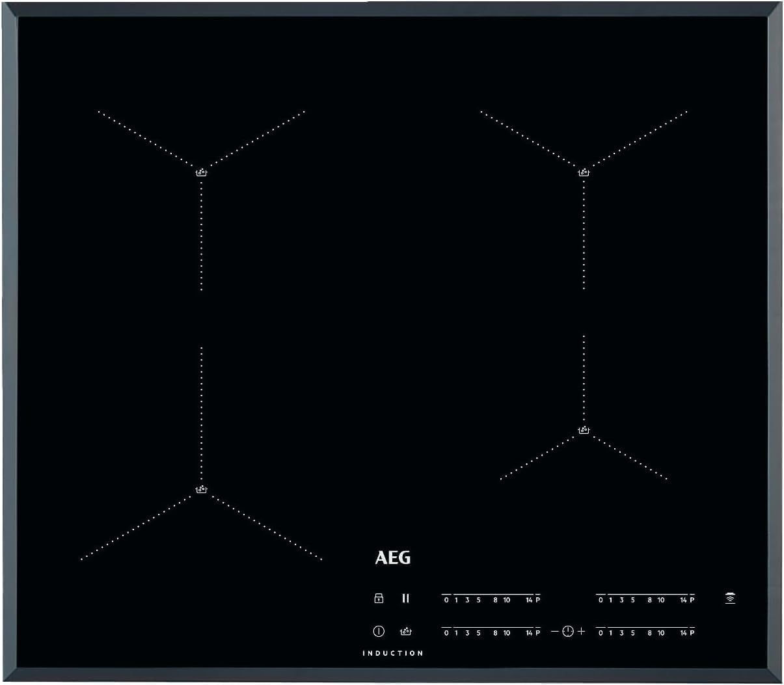This screenshot has height=685, width=784.
Task: Tap the plus button to increase timer
Action: click(x=582, y=632)
